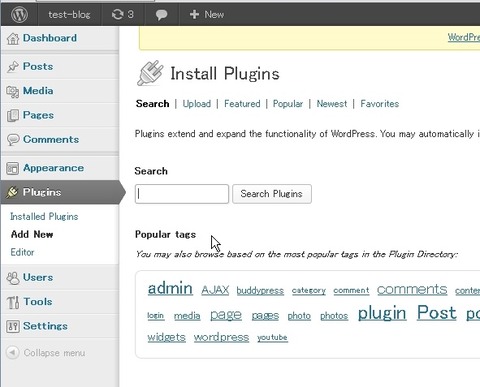Open test-blog site menu
The height and width of the screenshot is (387, 480).
69,15
